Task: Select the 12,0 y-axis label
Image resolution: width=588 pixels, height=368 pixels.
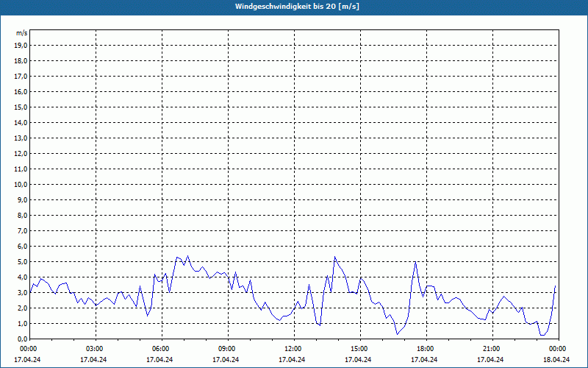Action: pos(21,154)
